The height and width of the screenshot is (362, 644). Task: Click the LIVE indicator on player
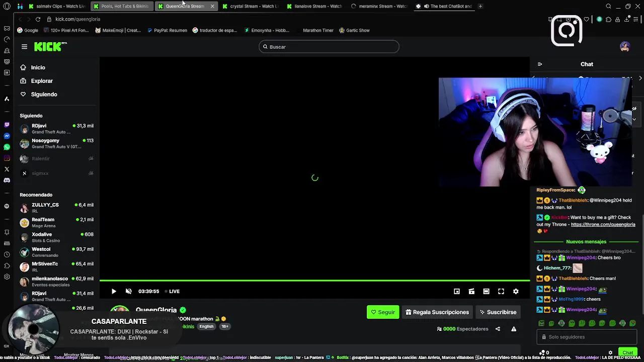tap(172, 291)
